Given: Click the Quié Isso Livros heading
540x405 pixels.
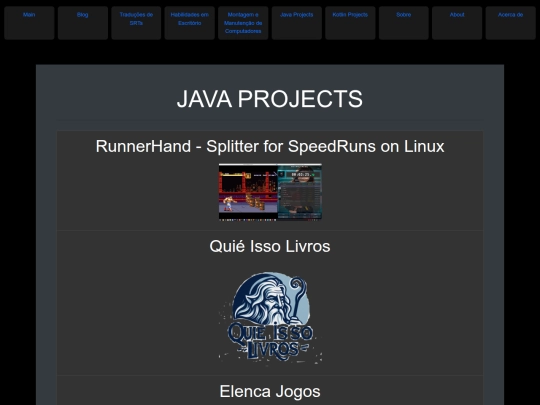Looking at the screenshot, I should 270,246.
